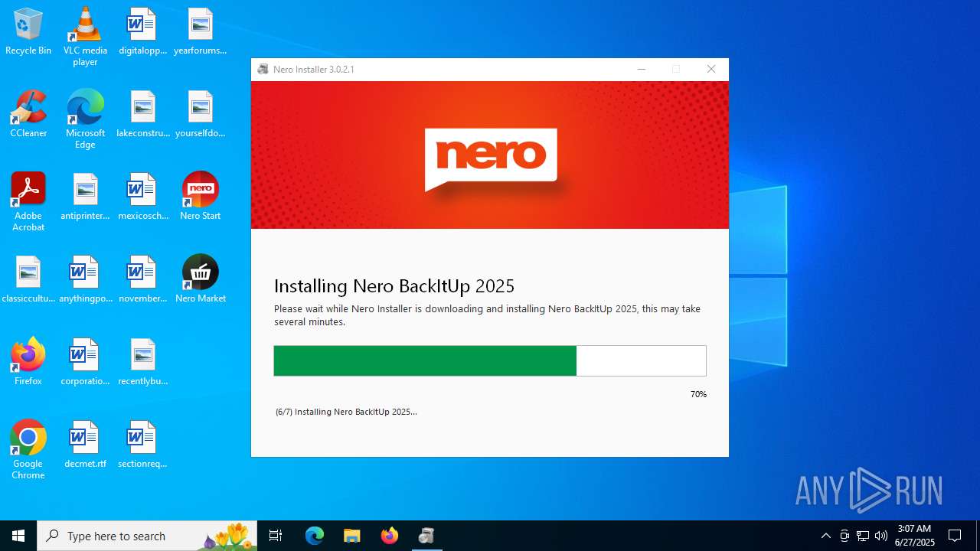Select the recentlybu image file icon

click(x=142, y=362)
